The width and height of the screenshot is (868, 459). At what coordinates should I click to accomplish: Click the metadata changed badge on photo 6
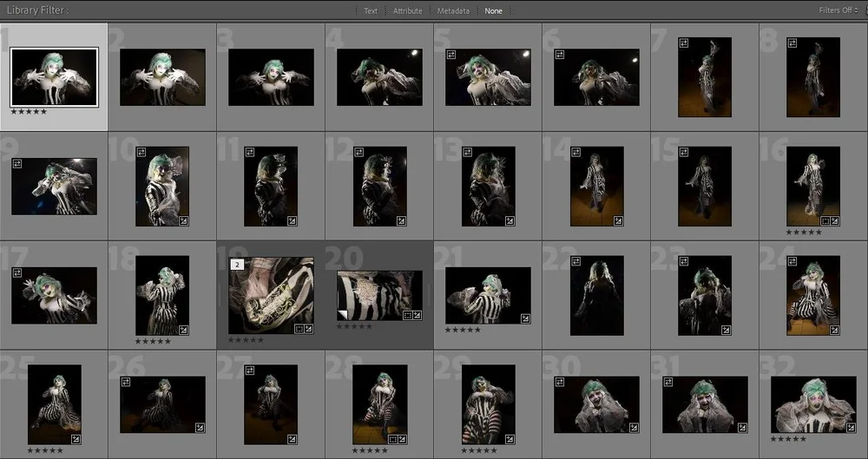(560, 55)
